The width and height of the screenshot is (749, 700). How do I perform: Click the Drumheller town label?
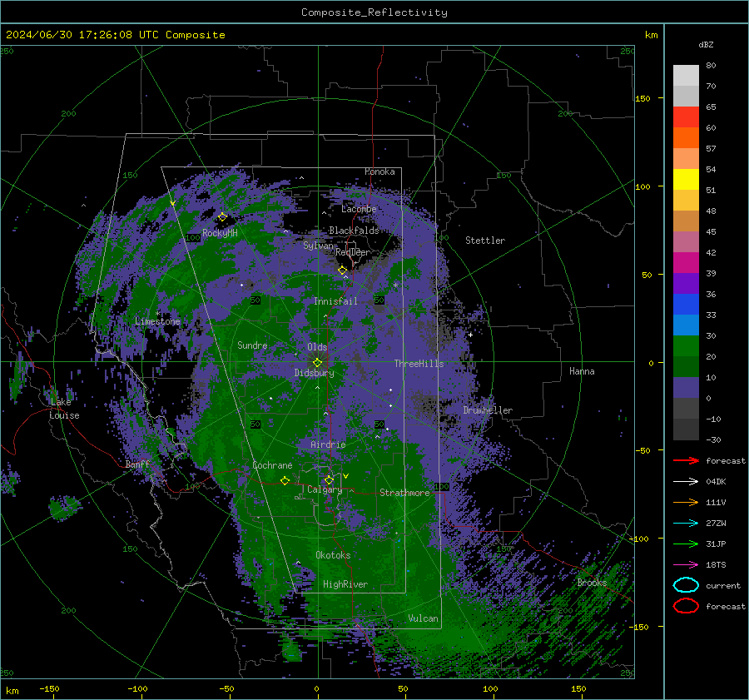coord(488,410)
